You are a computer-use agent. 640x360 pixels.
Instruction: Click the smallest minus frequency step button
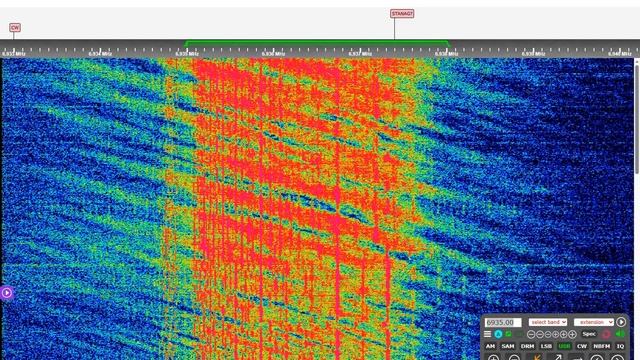(548, 334)
